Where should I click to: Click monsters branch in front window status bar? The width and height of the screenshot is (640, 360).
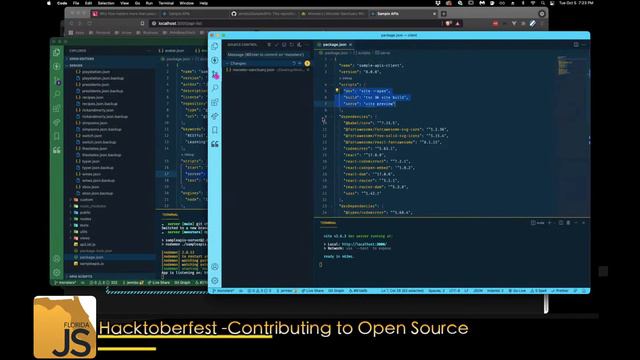click(224, 291)
